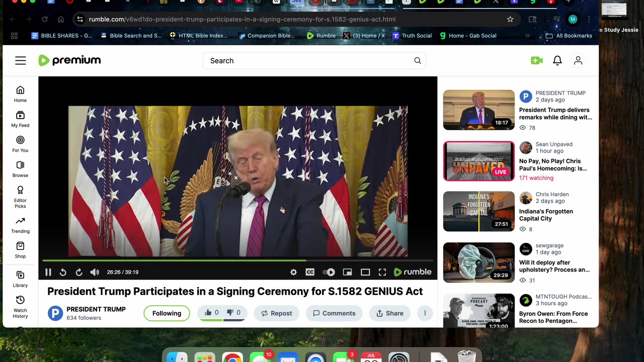Open Rumble bookmark in bookmarks bar
Image resolution: width=644 pixels, height=362 pixels.
[x=321, y=36]
